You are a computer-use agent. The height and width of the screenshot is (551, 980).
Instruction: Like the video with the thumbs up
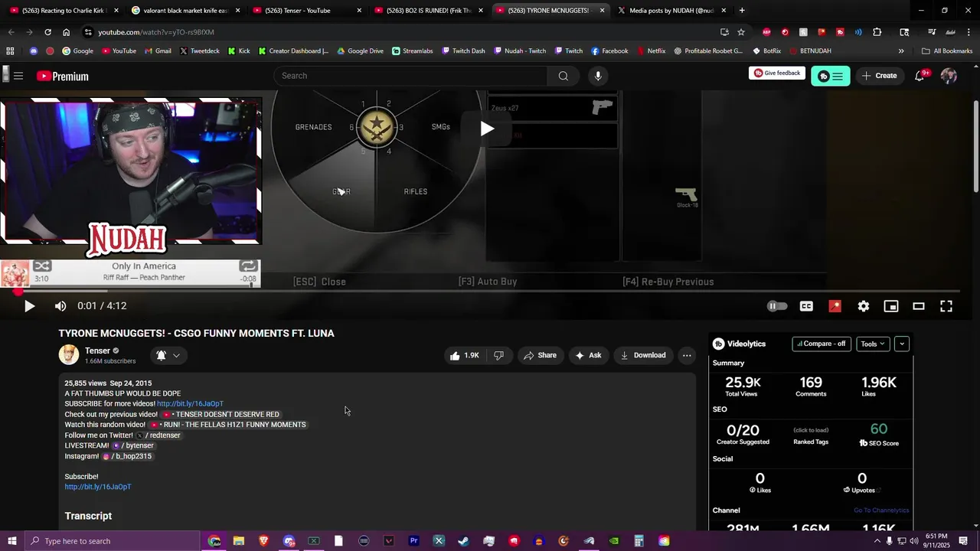pos(465,355)
